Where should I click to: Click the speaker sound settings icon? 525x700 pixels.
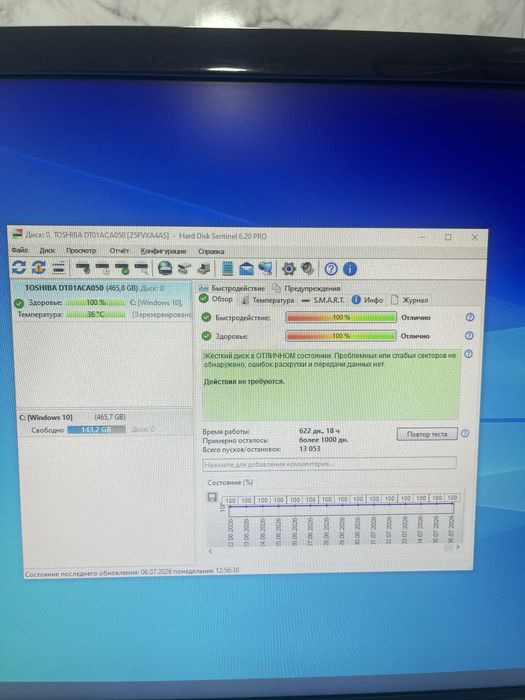(308, 269)
